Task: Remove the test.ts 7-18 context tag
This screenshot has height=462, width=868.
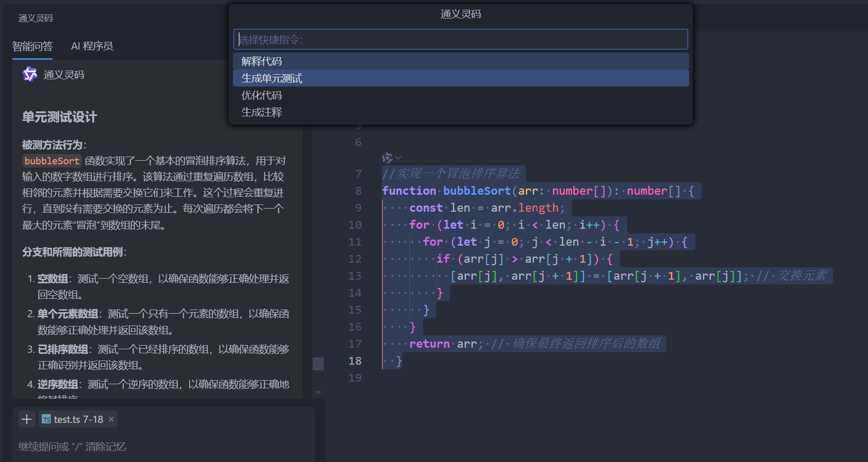Action: point(111,419)
